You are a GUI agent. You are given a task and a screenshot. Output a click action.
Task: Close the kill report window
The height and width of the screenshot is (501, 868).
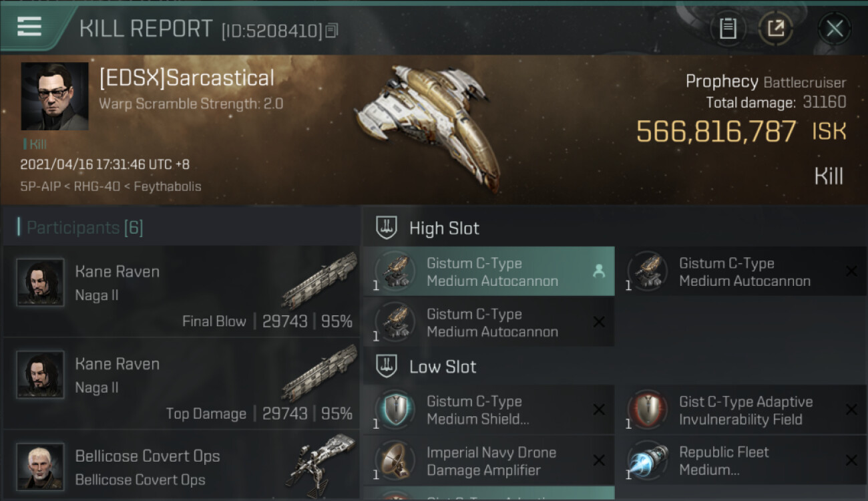click(834, 29)
